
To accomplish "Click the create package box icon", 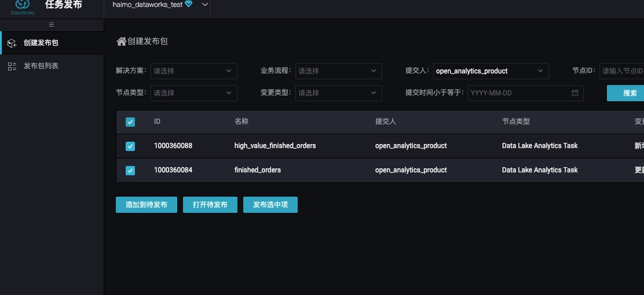I will [12, 43].
